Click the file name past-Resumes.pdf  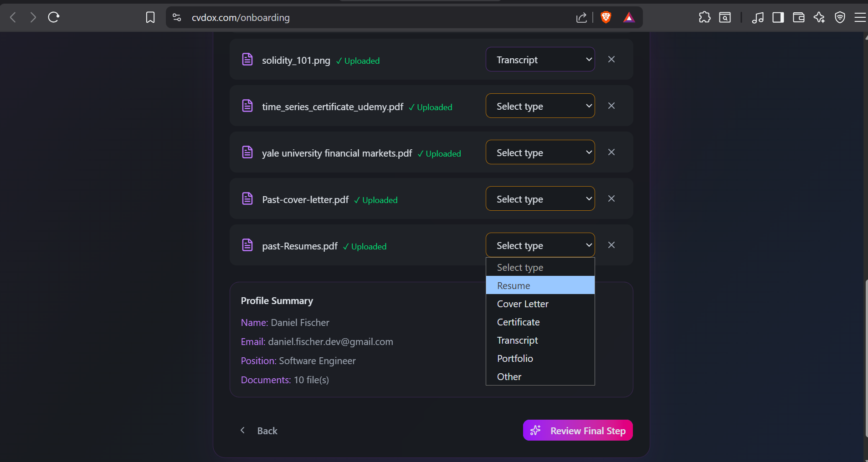click(300, 246)
